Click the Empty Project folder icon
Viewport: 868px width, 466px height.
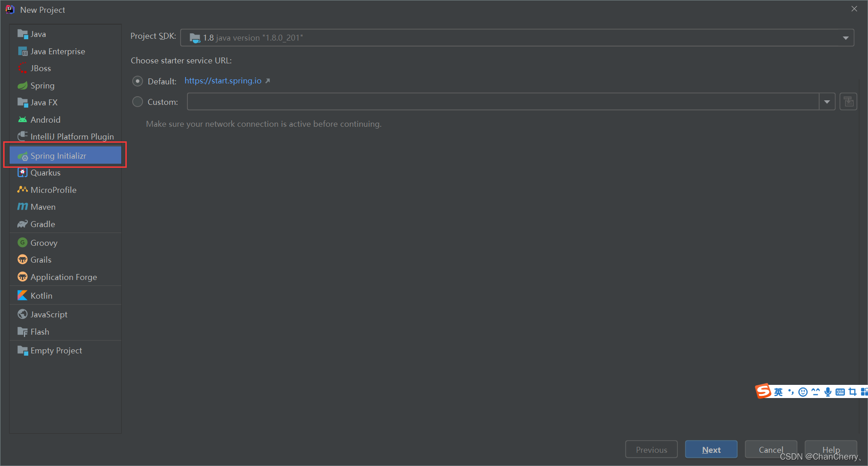(22, 351)
